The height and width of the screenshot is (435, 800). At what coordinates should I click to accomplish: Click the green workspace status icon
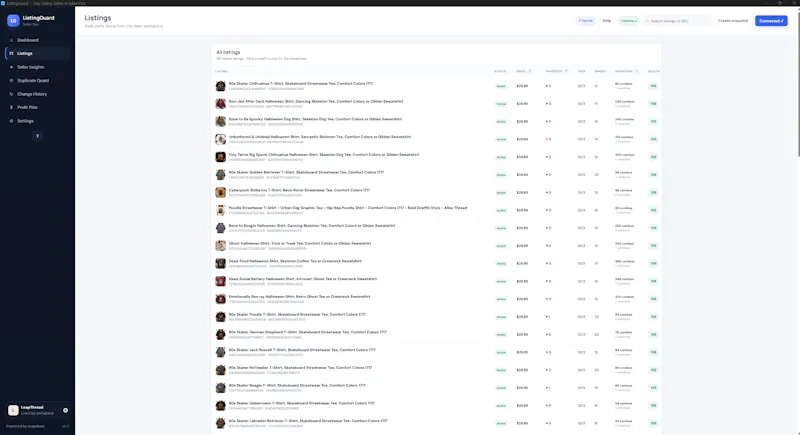65,410
